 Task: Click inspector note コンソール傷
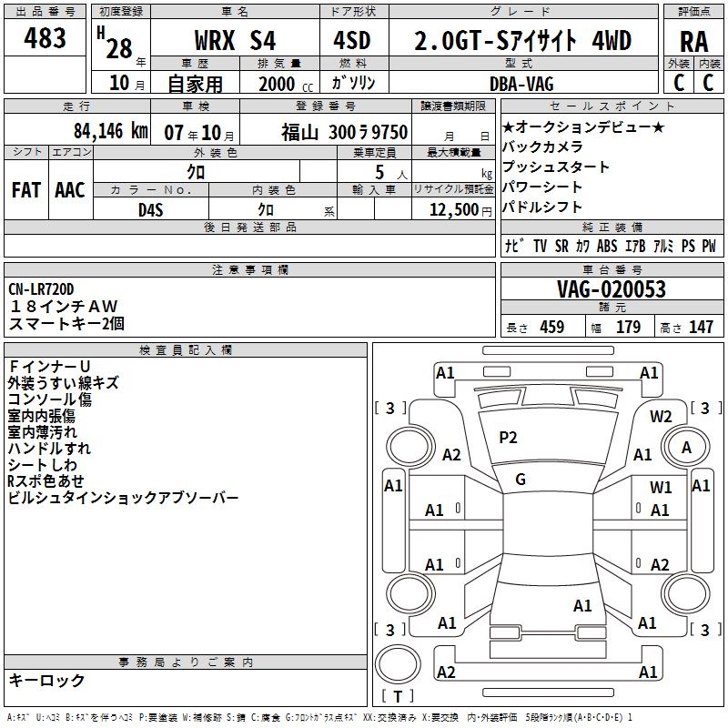(50, 399)
